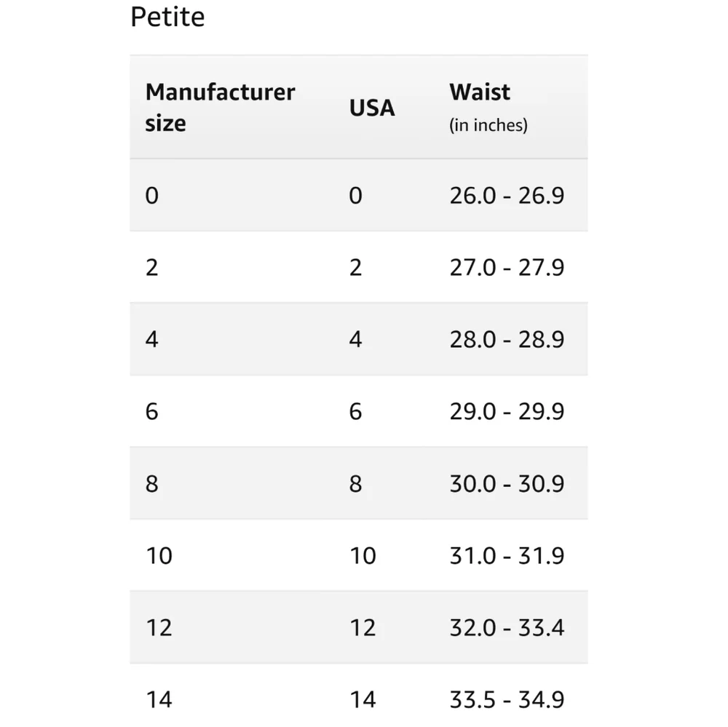This screenshot has height=727, width=728.
Task: Click the Petite heading
Action: pos(167,17)
